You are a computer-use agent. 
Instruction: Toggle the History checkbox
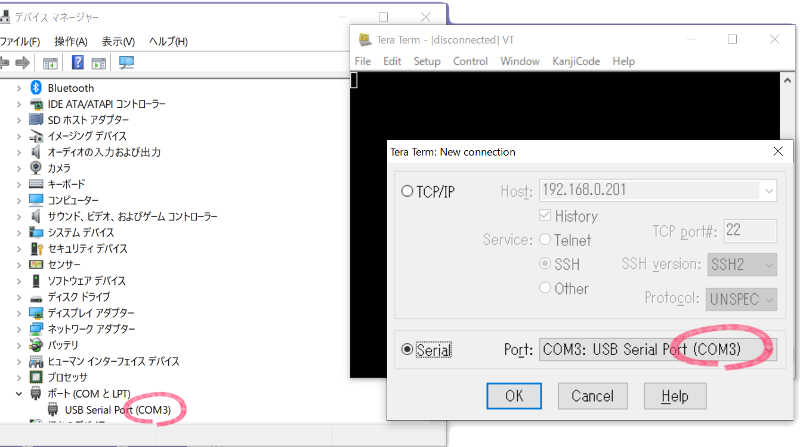tap(546, 216)
